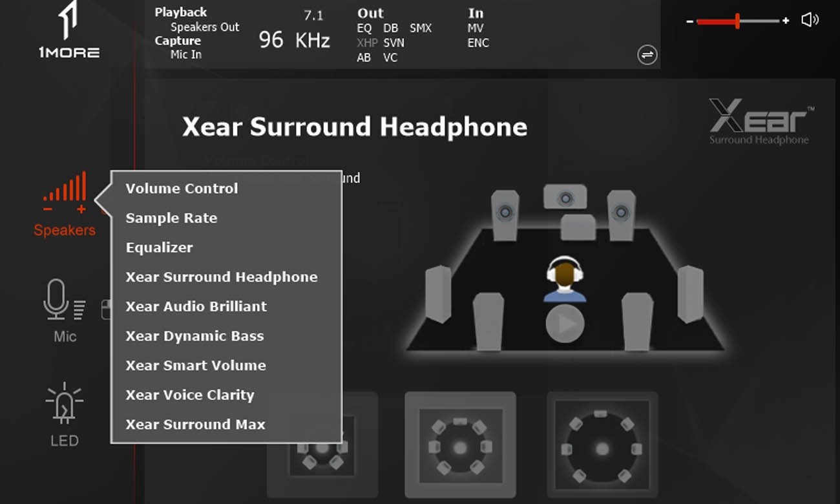Screen dimensions: 840x504
Task: Select Xear Surround Headphone menu entry
Action: (x=222, y=277)
